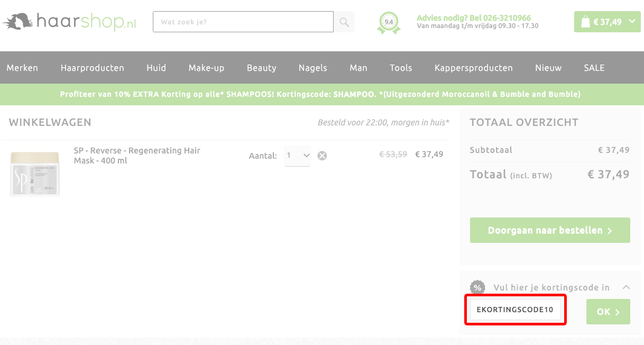
Task: Open the Kappersproducten menu
Action: coord(474,68)
